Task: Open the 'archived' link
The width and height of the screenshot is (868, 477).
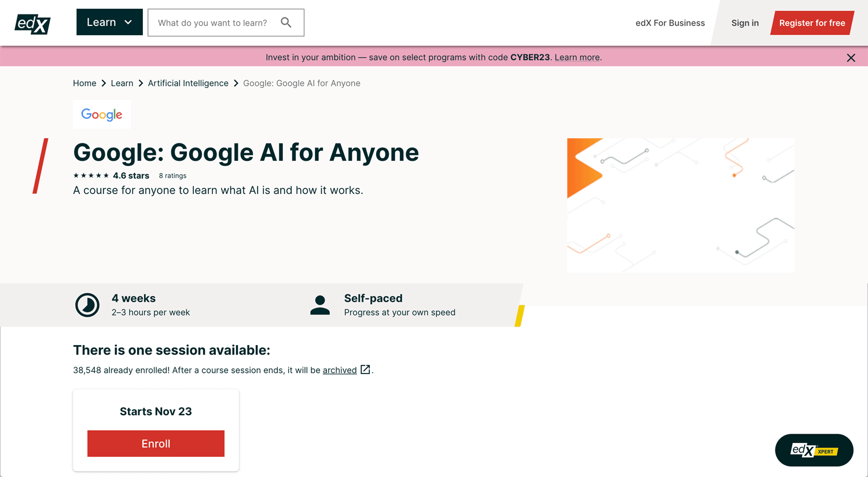Action: pyautogui.click(x=340, y=370)
